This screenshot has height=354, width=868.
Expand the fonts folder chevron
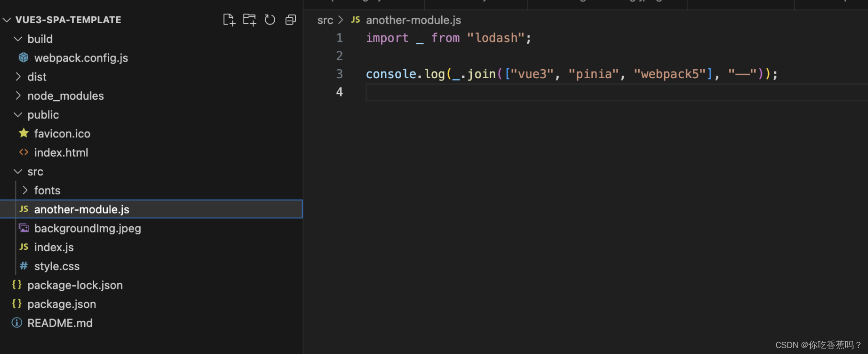pos(25,190)
